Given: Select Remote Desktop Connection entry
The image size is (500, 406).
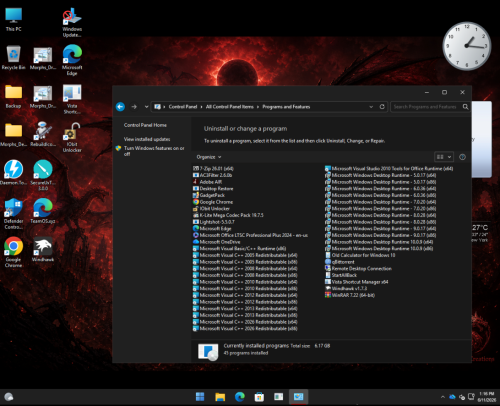Looking at the screenshot, I should (358, 268).
